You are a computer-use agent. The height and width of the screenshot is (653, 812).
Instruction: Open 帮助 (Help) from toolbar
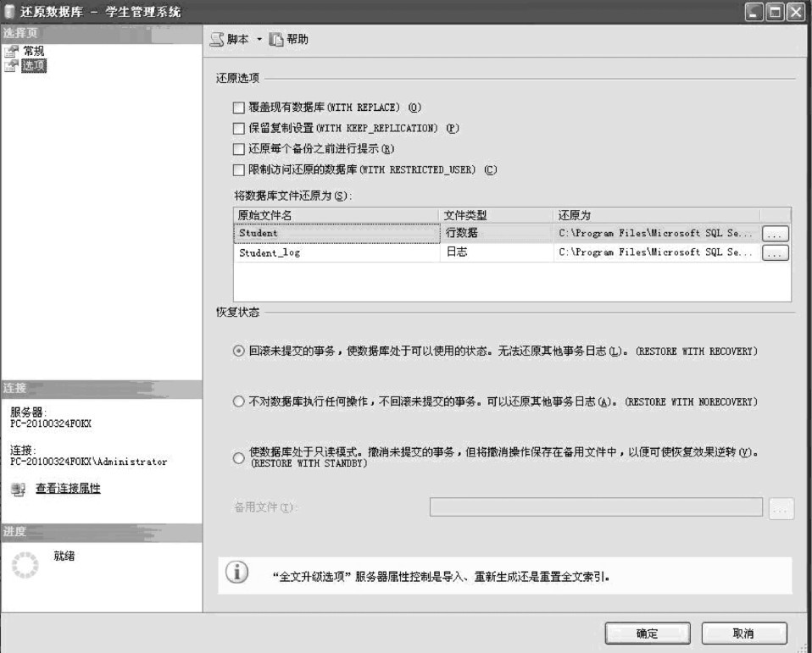tap(288, 39)
